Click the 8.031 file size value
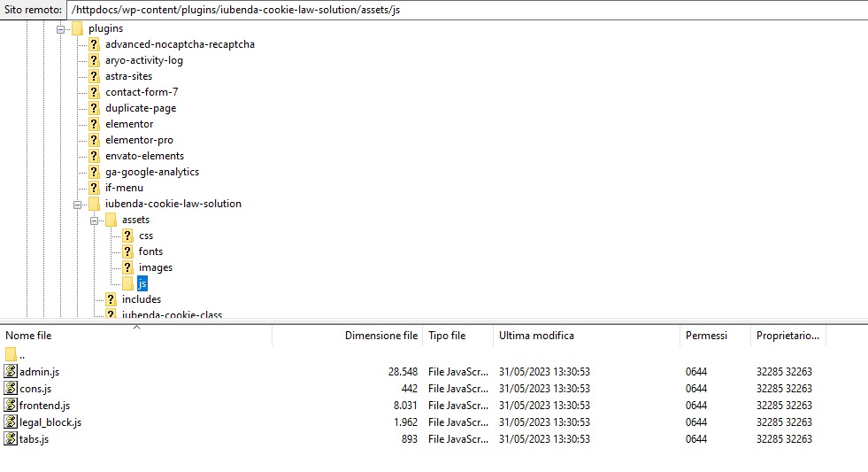868x472 pixels. click(405, 406)
